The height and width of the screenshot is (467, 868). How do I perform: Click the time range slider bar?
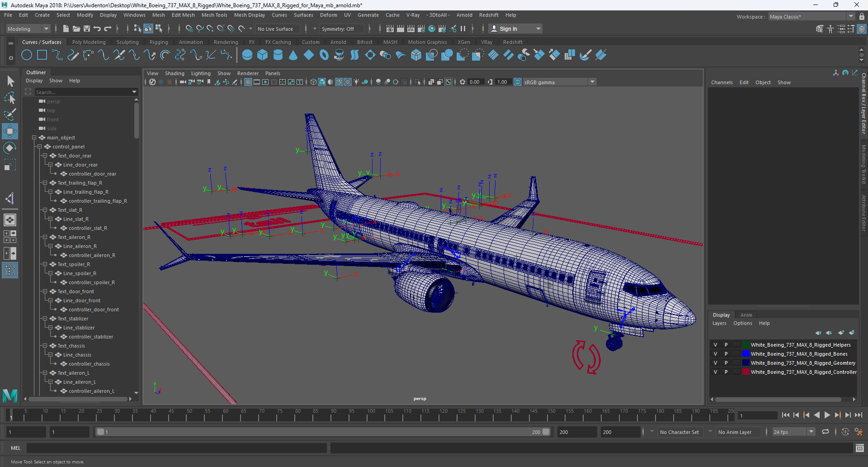[x=323, y=432]
